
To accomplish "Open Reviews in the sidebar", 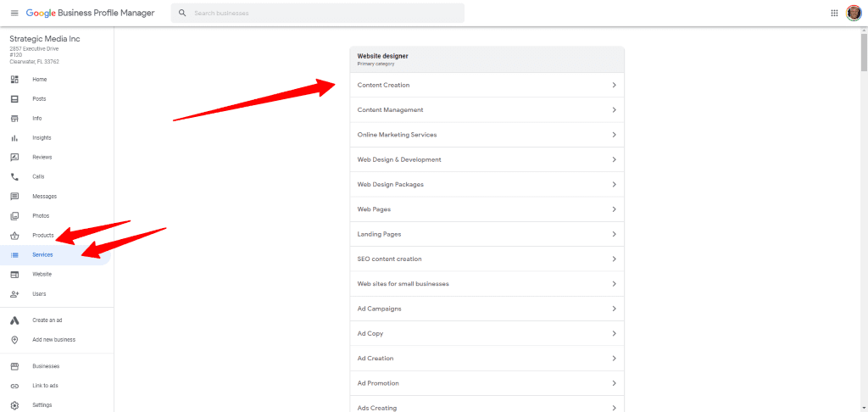I will click(42, 158).
